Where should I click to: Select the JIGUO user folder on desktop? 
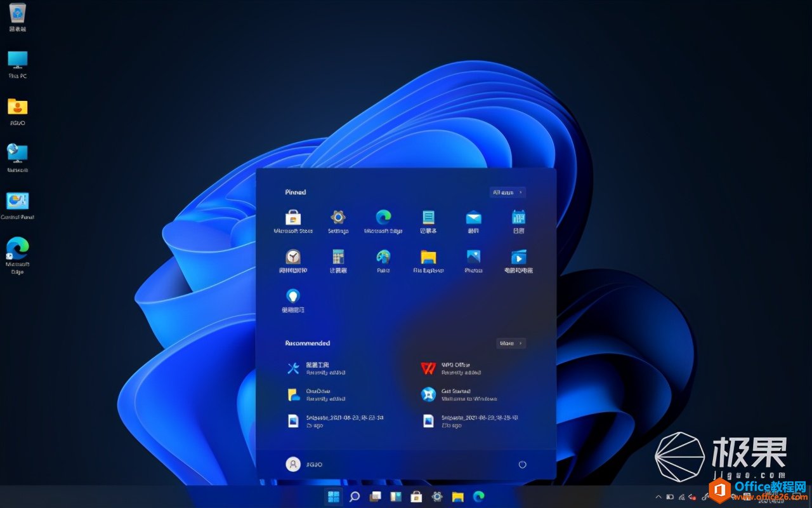(x=18, y=112)
